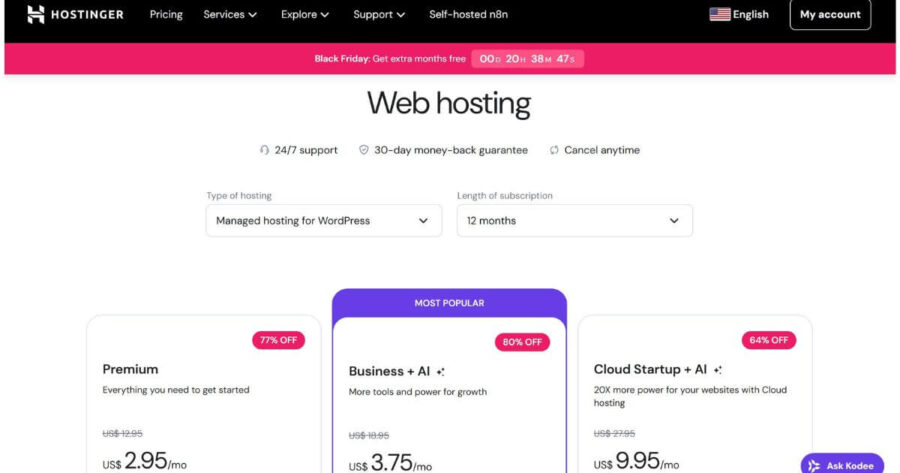Click "Everything you need to get started" text
The height and width of the screenshot is (473, 900).
[x=176, y=390]
